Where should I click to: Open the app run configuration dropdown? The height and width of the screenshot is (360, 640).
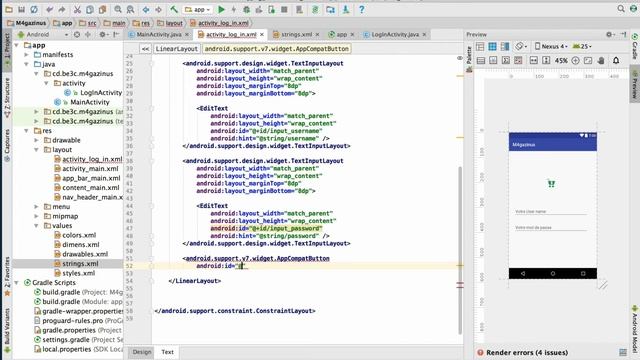point(198,9)
